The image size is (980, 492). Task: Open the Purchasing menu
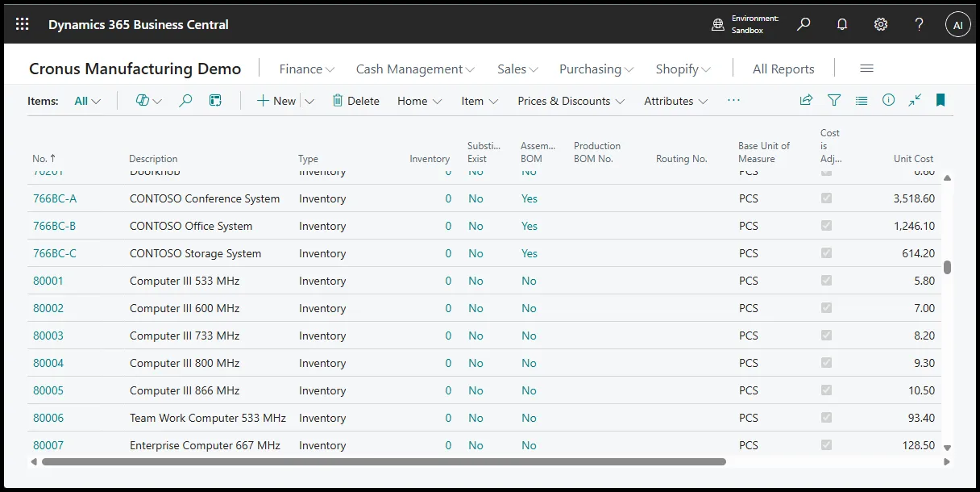pyautogui.click(x=596, y=69)
